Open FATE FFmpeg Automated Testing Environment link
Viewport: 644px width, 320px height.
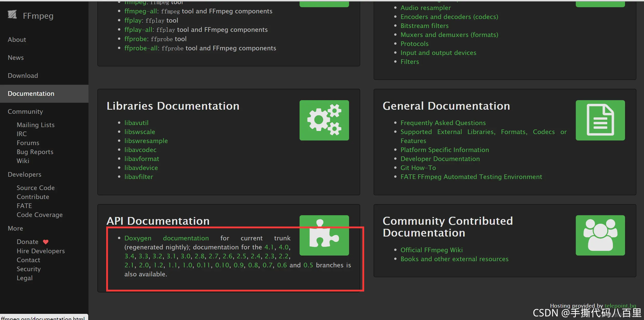[471, 177]
